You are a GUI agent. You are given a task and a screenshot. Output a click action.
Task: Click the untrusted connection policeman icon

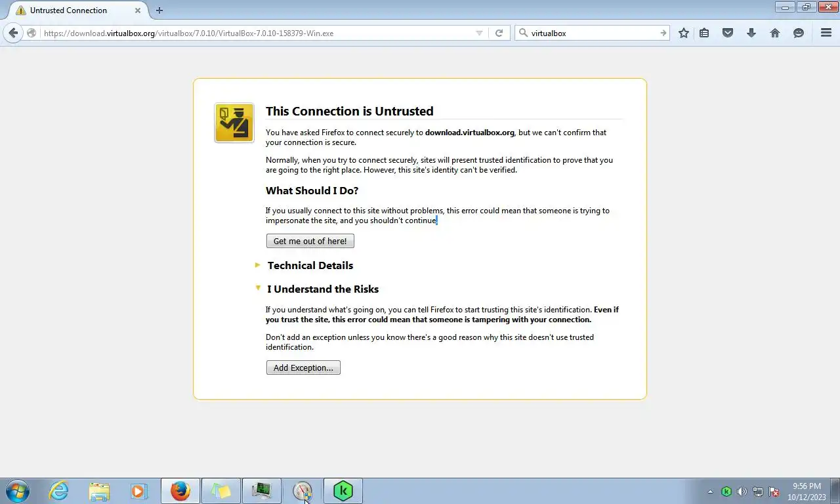point(234,123)
